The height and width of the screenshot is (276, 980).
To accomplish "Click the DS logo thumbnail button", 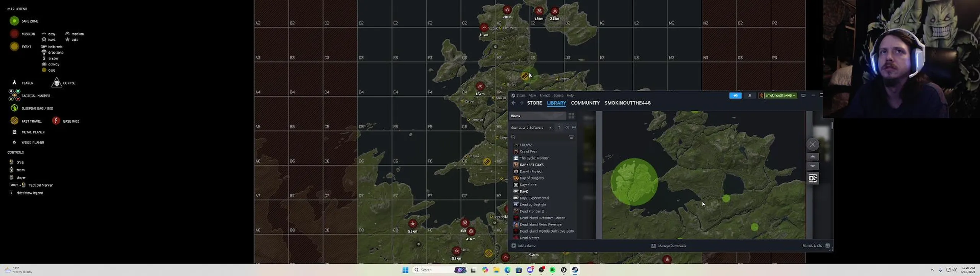I will pyautogui.click(x=812, y=178).
